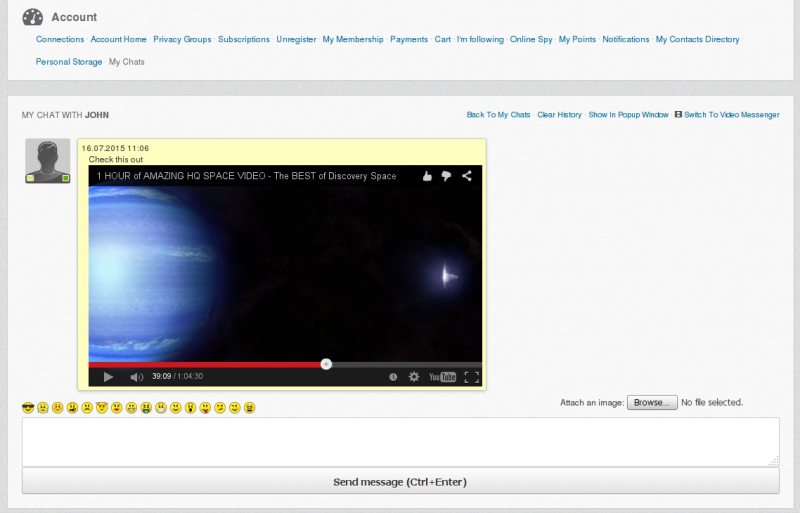The width and height of the screenshot is (800, 513).
Task: Insert the crying tears emoji
Action: point(43,407)
